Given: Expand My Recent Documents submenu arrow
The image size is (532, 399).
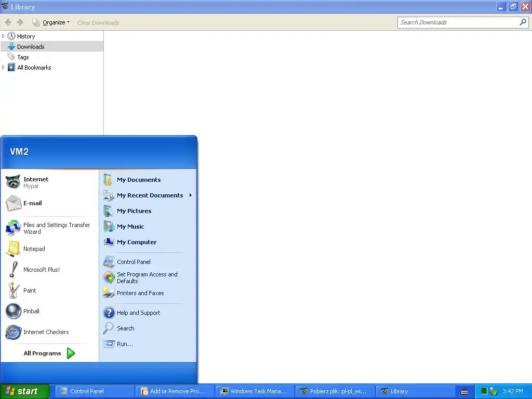Looking at the screenshot, I should coord(191,195).
